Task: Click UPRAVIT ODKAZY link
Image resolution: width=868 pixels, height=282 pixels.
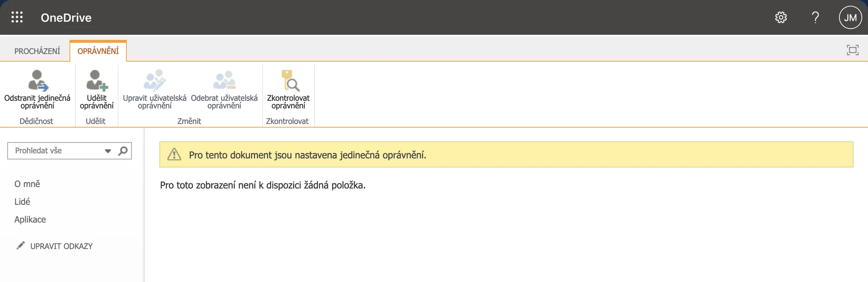Action: [x=61, y=246]
